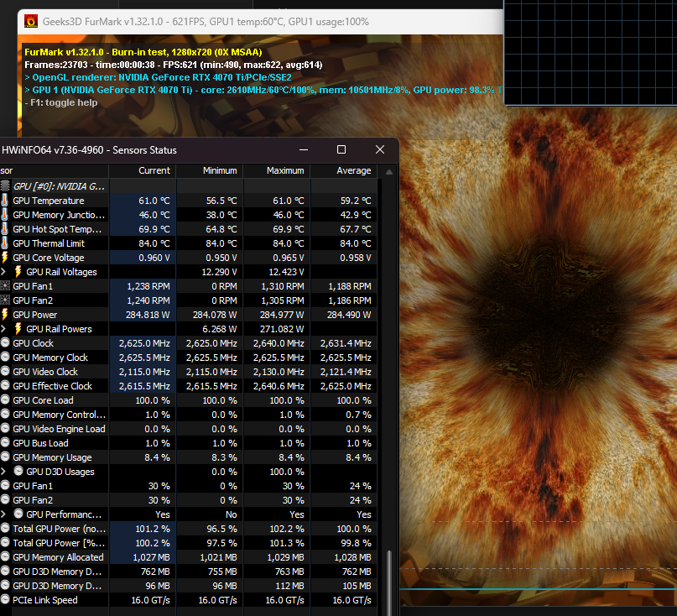Screen dimensions: 677x616
Task: Select the GPU [#0]: NVIDIA G... header row
Action: (189, 186)
